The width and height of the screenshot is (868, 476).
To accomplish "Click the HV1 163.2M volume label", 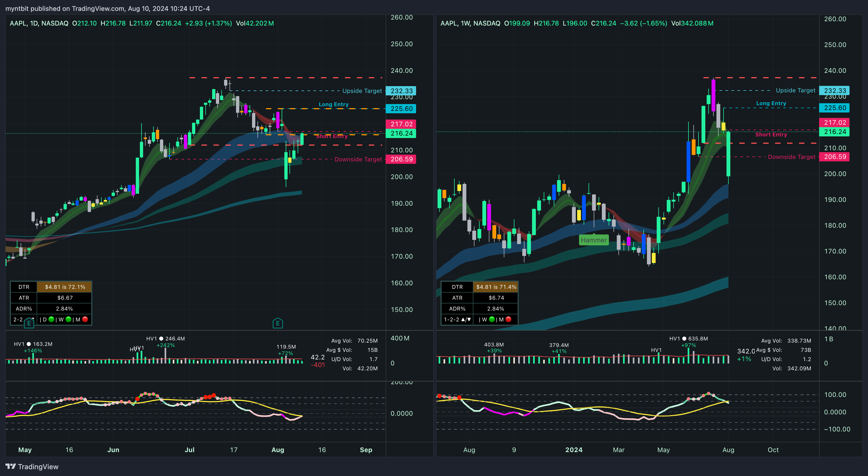I will 33,344.
